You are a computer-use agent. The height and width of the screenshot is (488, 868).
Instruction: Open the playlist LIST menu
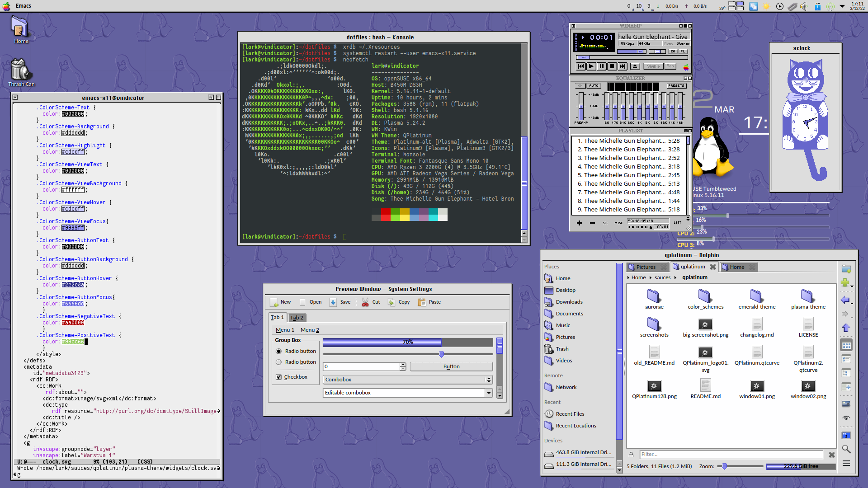pos(677,222)
